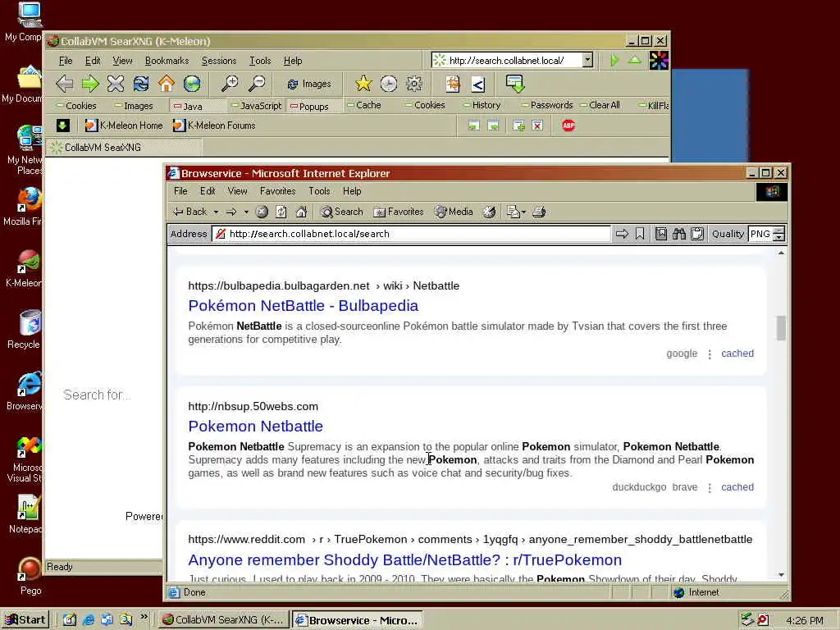This screenshot has width=840, height=630.
Task: Click the K-Meleon Forums bookmark
Action: [x=214, y=126]
